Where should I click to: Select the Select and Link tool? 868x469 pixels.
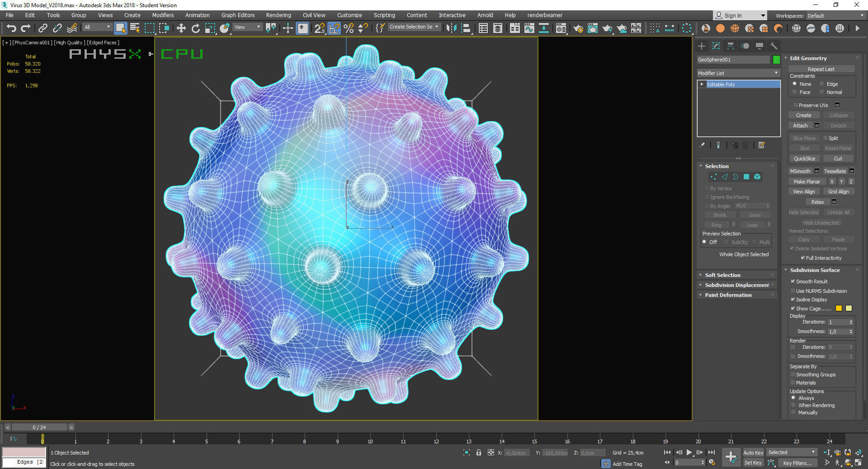42,28
